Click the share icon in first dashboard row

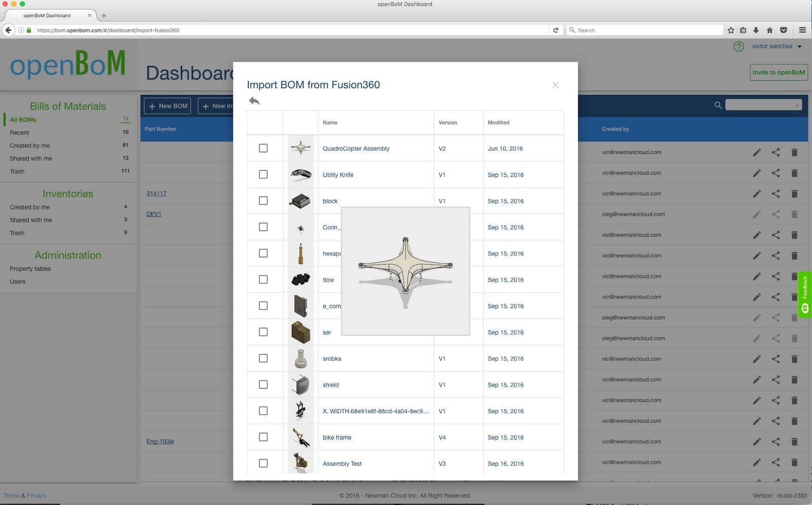point(775,152)
